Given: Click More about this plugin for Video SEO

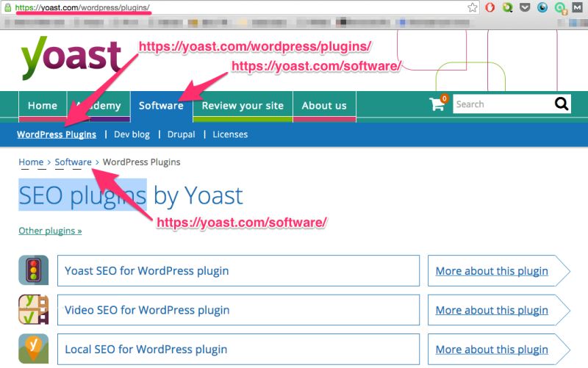Looking at the screenshot, I should pos(492,310).
